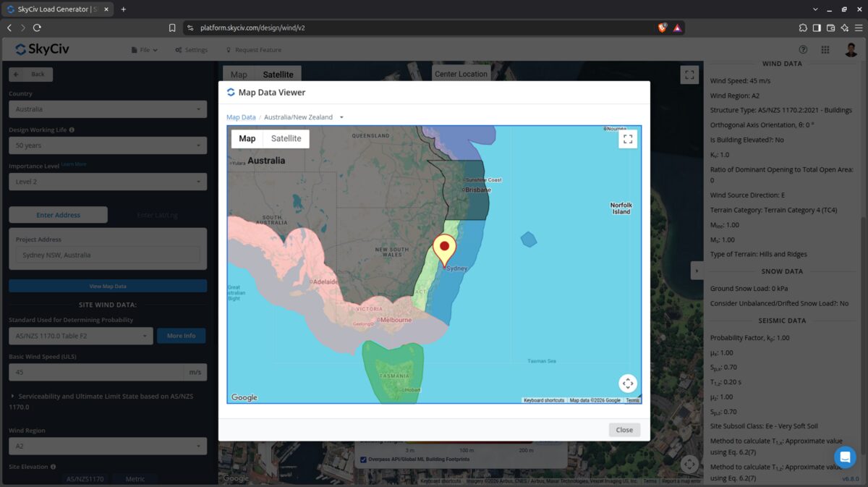Click the More Info button
Viewport: 868px width, 487px height.
tap(181, 336)
